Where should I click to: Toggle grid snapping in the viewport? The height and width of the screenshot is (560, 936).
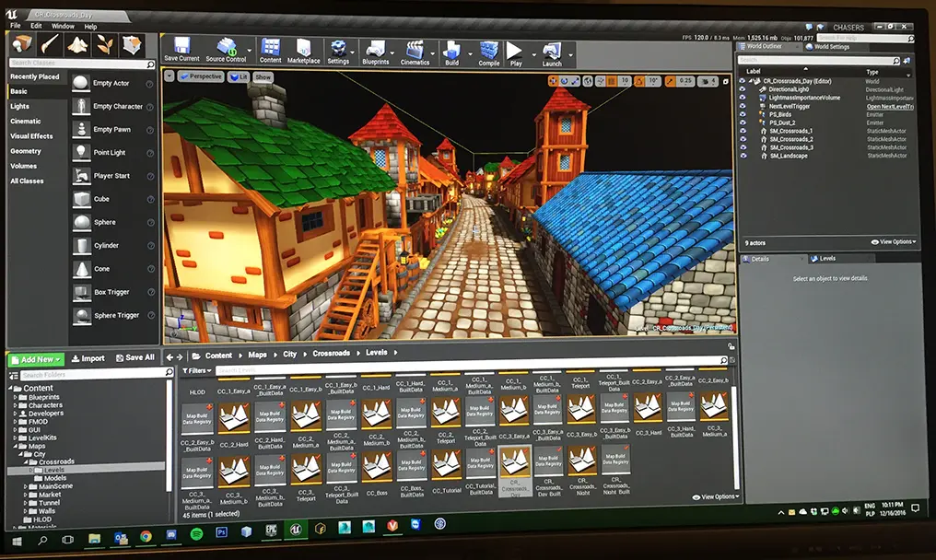point(612,81)
